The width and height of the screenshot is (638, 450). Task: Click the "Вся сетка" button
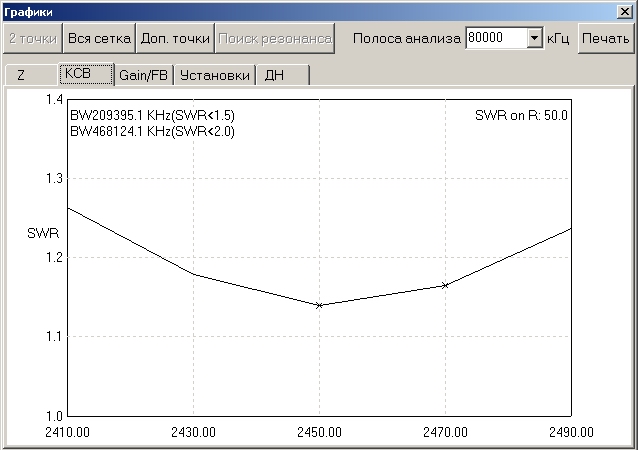pyautogui.click(x=98, y=38)
